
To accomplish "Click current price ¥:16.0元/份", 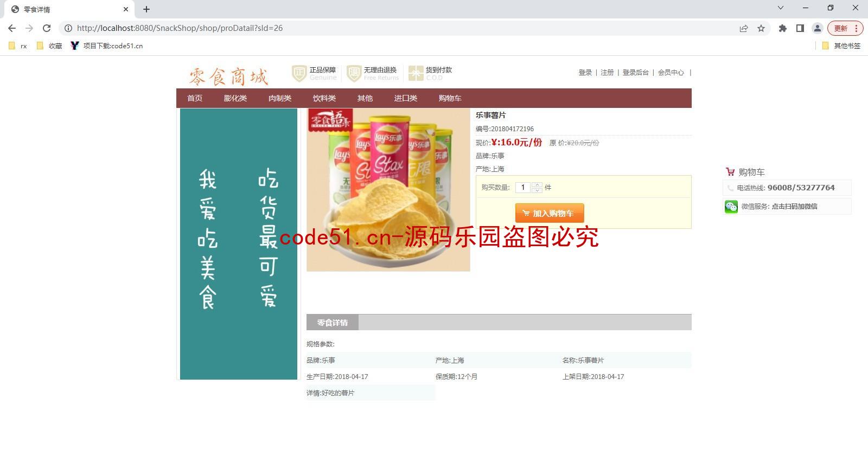I will (x=516, y=143).
